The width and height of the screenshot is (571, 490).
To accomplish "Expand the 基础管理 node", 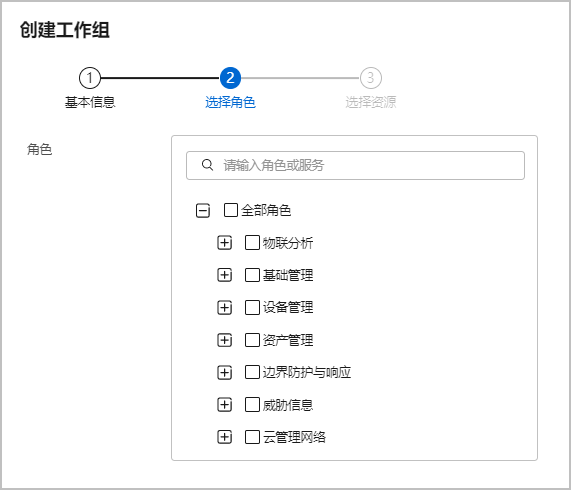I will coord(224,275).
